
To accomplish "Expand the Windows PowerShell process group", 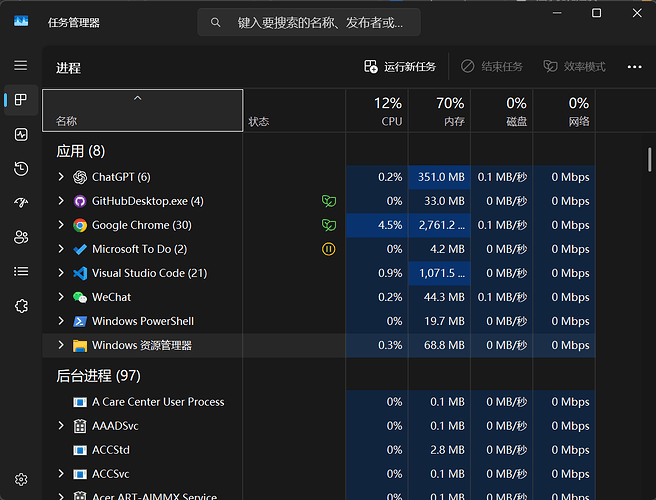I will 61,321.
